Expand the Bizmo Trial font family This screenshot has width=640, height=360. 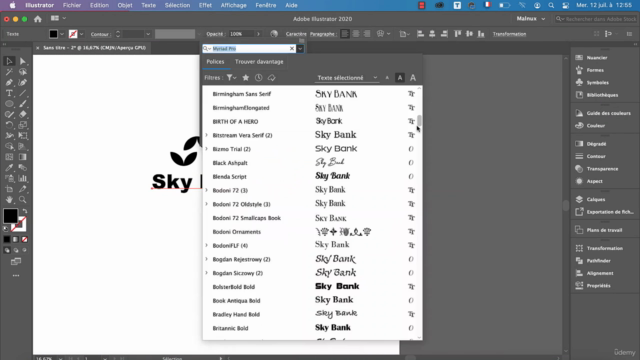click(207, 149)
